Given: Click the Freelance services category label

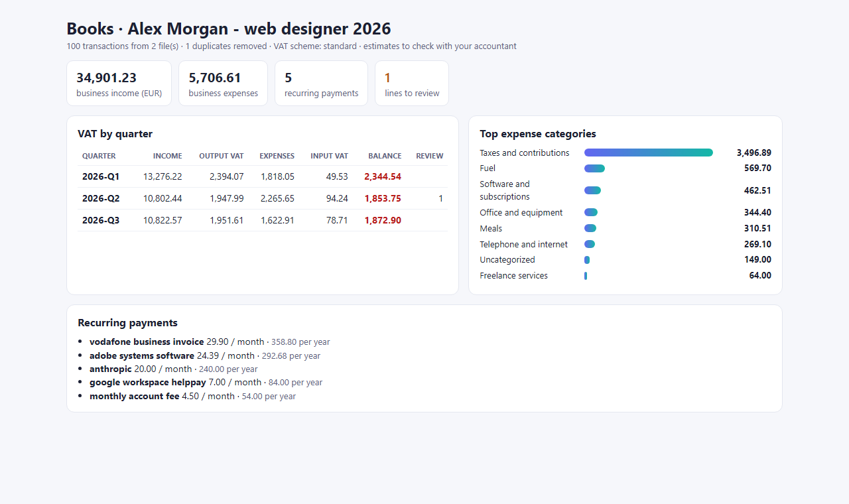Looking at the screenshot, I should (x=514, y=276).
